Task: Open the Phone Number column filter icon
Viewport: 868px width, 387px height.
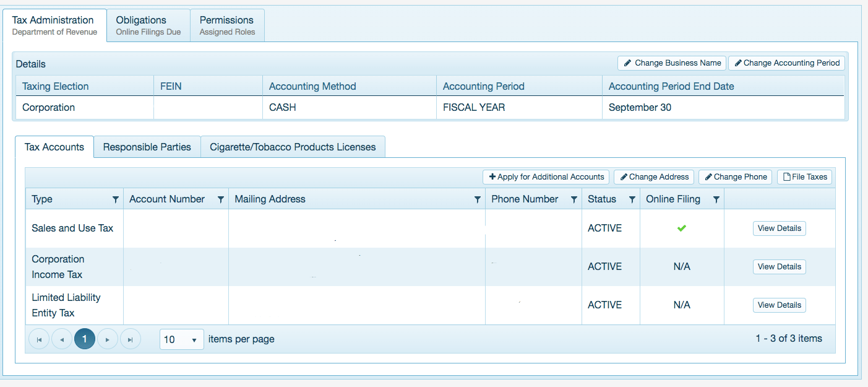Action: [x=574, y=199]
